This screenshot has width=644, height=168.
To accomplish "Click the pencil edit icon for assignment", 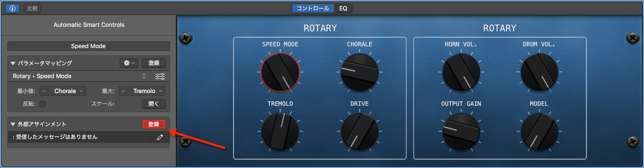I will coord(160,137).
